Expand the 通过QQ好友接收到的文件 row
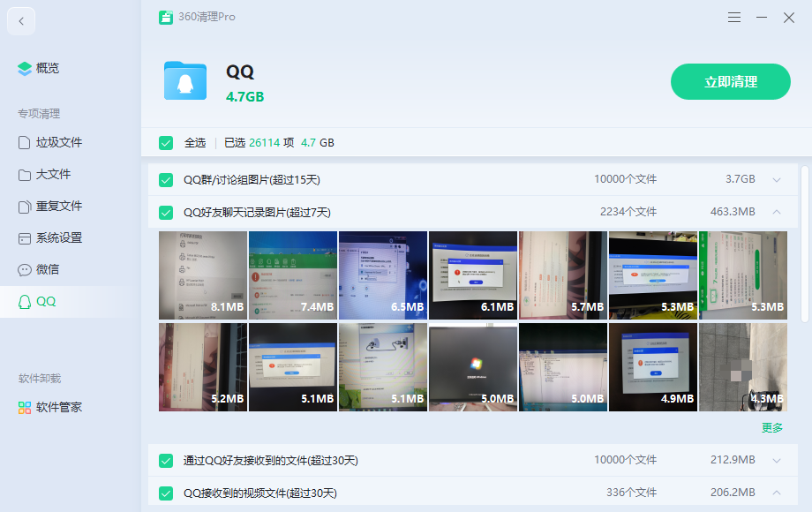Viewport: 812px width, 512px height. click(777, 460)
